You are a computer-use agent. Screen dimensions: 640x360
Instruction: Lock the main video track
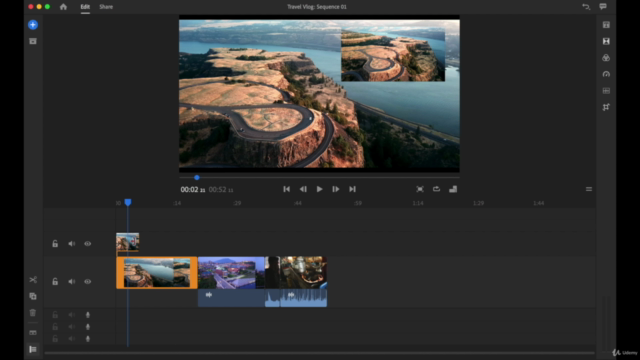tap(55, 282)
